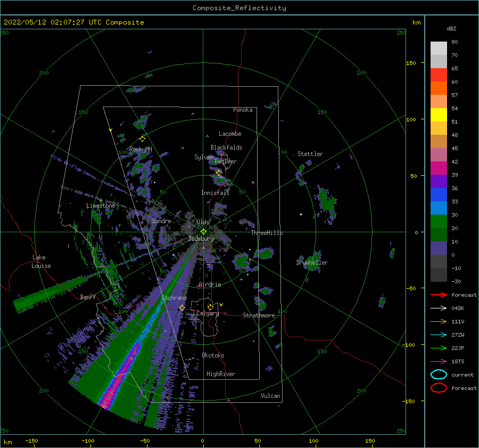Click the Calgary city label
This screenshot has width=479, height=448.
[x=208, y=313]
